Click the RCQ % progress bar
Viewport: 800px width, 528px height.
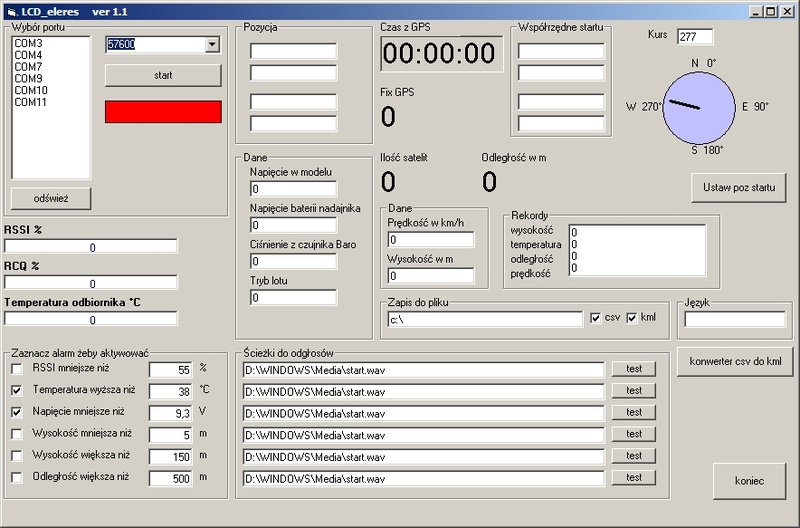click(x=91, y=283)
